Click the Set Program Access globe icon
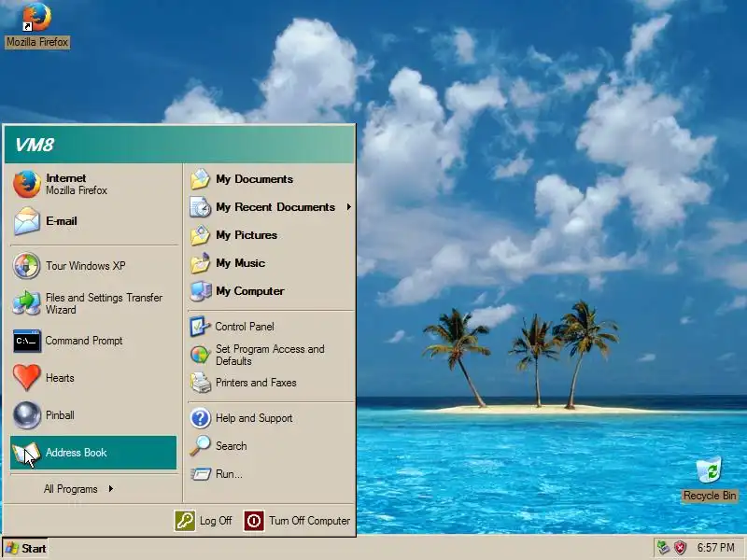The height and width of the screenshot is (560, 747). 200,355
